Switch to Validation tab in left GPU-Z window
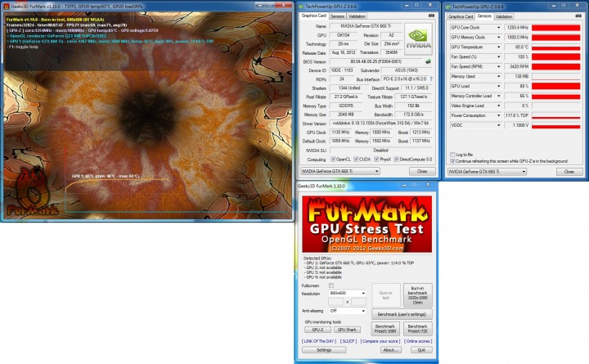The image size is (589, 364). pyautogui.click(x=357, y=16)
